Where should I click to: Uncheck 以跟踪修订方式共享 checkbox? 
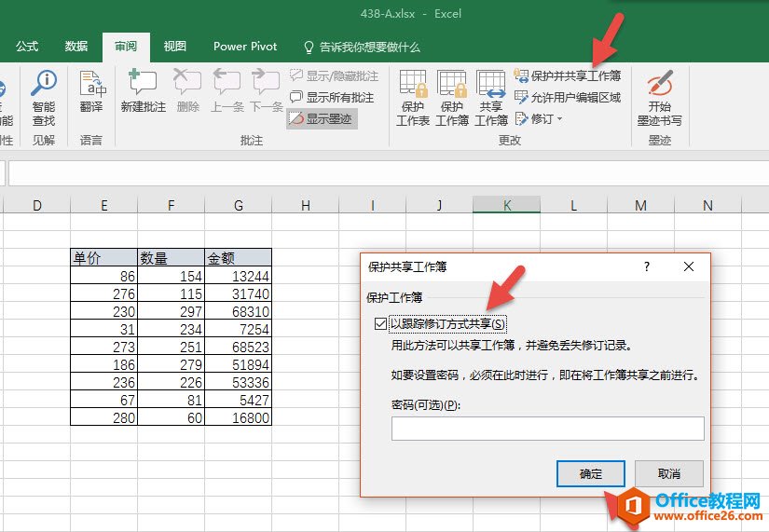[379, 324]
